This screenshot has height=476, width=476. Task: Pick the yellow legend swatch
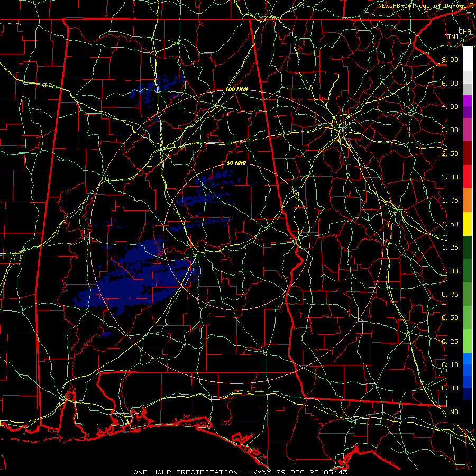(x=467, y=224)
